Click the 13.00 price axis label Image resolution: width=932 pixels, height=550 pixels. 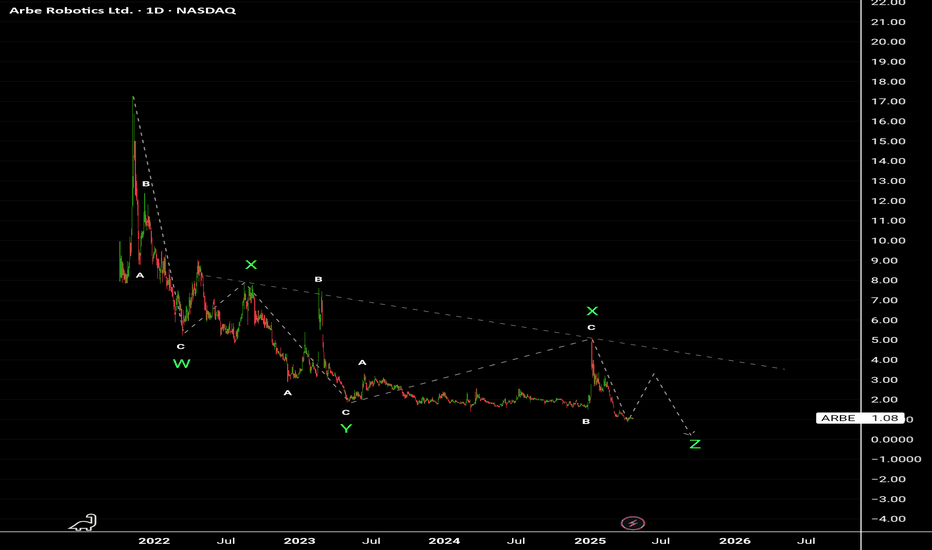tap(888, 181)
